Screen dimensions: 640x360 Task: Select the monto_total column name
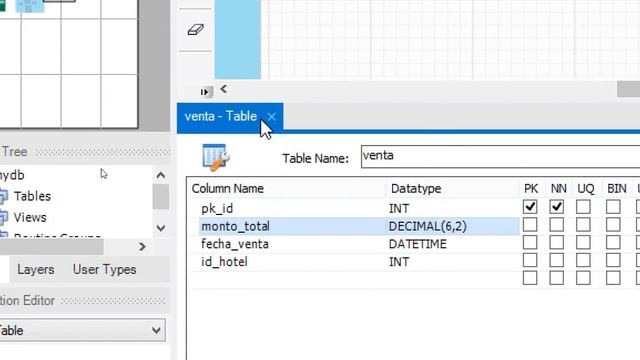tap(235, 226)
